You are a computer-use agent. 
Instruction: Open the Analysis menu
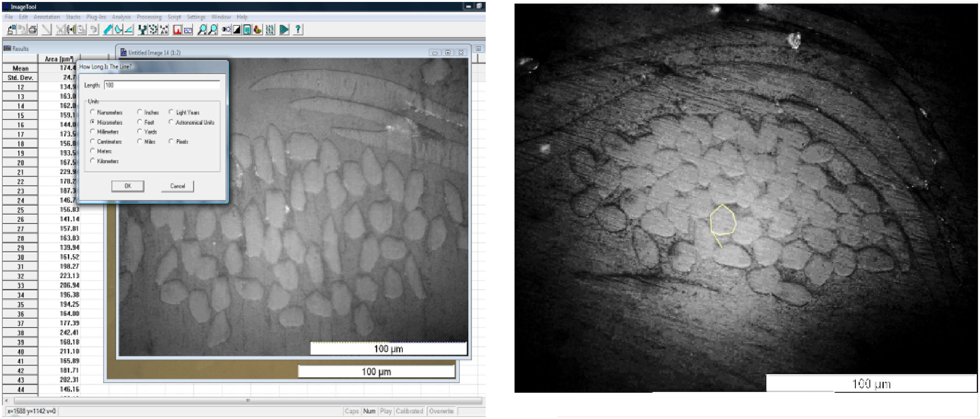tap(121, 17)
